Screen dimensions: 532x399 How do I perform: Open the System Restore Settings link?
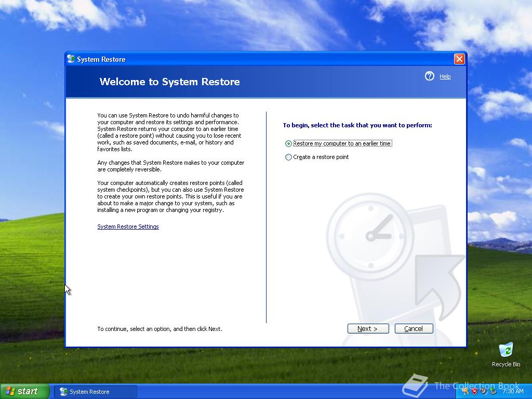tap(128, 227)
